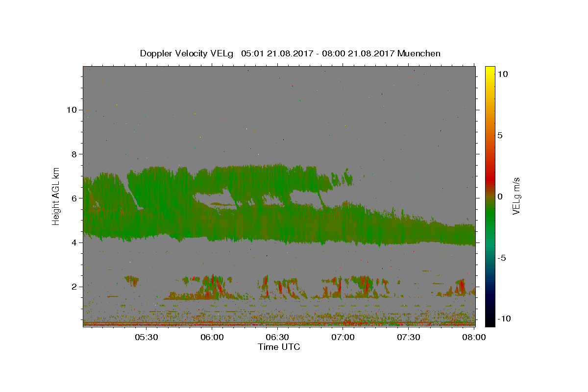Click the colorbar label 'VELg m/s'
588x392 pixels.
click(516, 196)
